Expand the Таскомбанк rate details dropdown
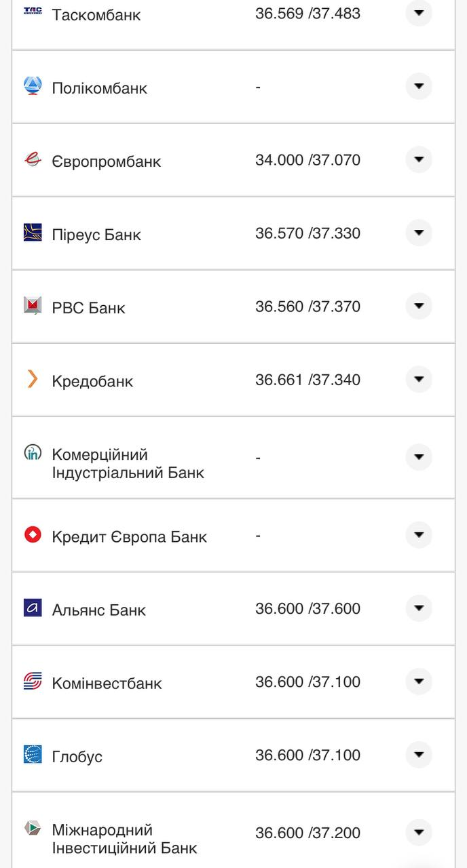This screenshot has width=467, height=868. tap(419, 12)
